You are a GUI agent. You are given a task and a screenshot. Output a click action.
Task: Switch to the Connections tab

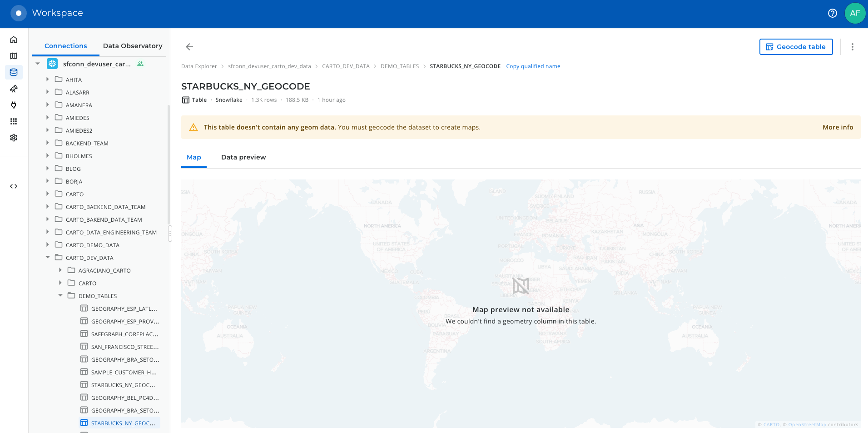point(66,46)
